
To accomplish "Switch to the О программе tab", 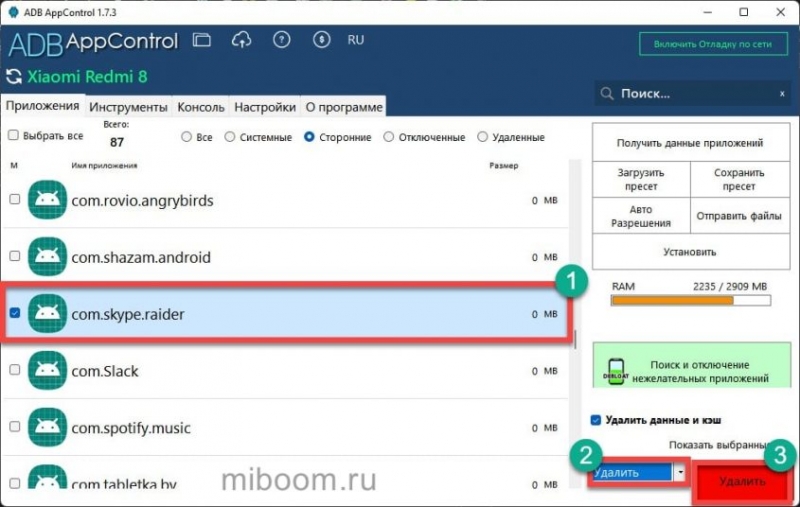I will [x=344, y=107].
